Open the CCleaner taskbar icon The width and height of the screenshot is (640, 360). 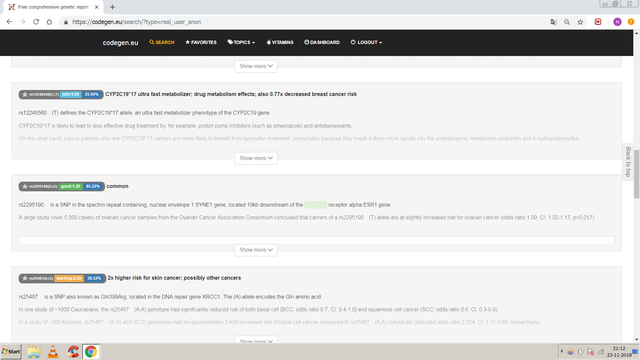click(73, 351)
